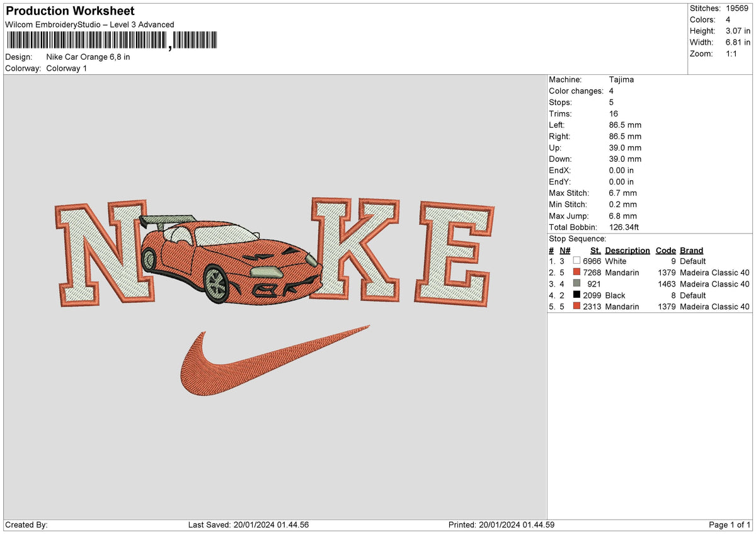Click the 'Stop Sequence:' heading
The image size is (756, 534).
(578, 239)
